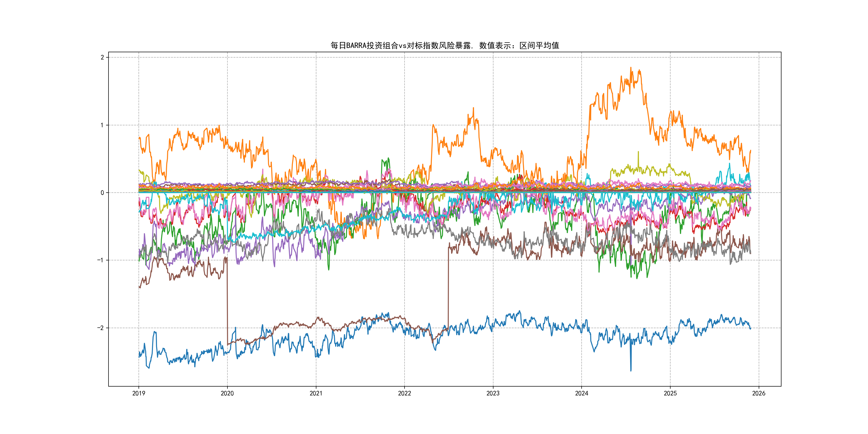Click the orange line's highest peak in 2024
868x434 pixels.
[631, 68]
